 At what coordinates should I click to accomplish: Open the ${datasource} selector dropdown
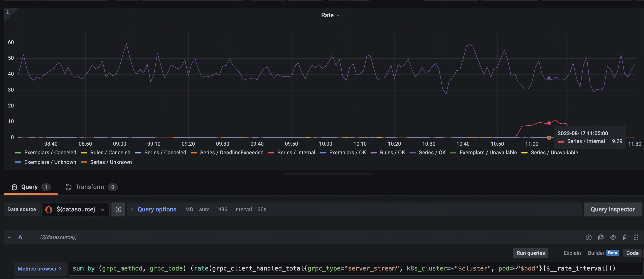coord(76,209)
